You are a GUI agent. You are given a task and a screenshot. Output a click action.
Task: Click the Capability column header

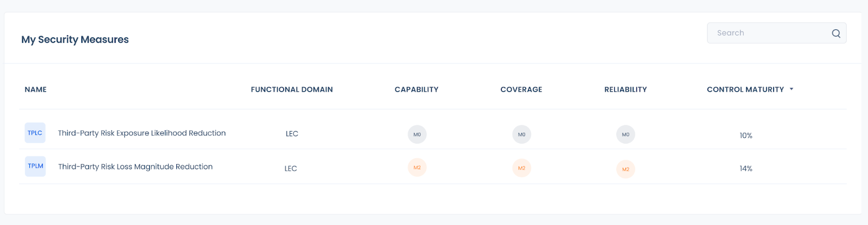click(417, 89)
